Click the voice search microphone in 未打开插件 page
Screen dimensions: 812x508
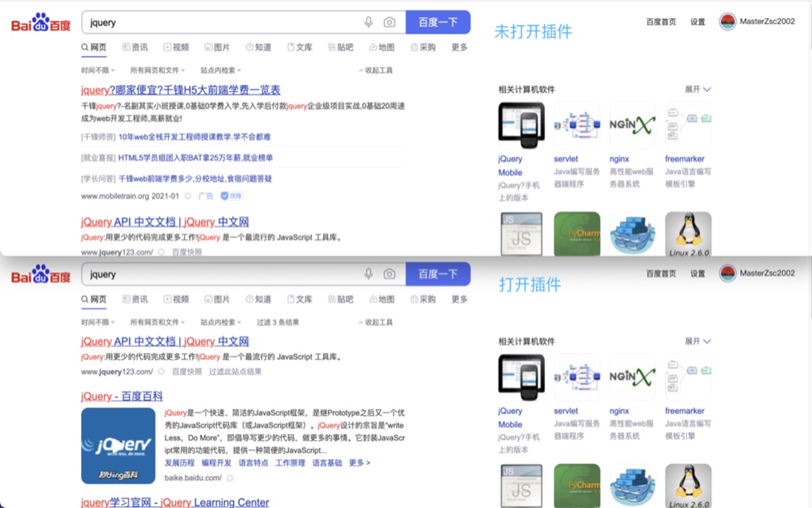pyautogui.click(x=369, y=22)
